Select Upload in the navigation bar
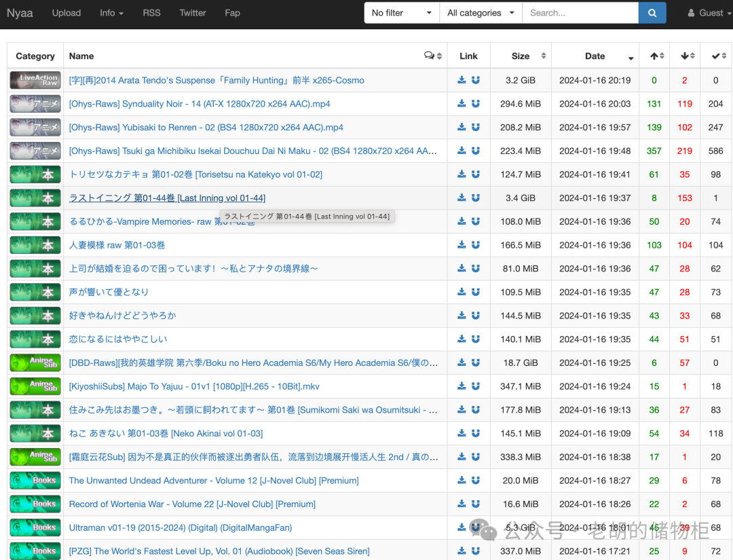 66,13
